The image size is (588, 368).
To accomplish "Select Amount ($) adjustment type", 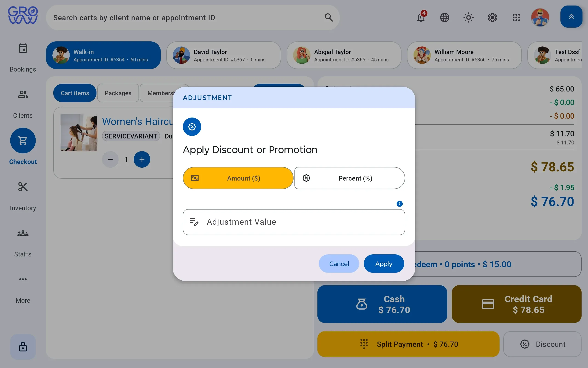I will 238,178.
